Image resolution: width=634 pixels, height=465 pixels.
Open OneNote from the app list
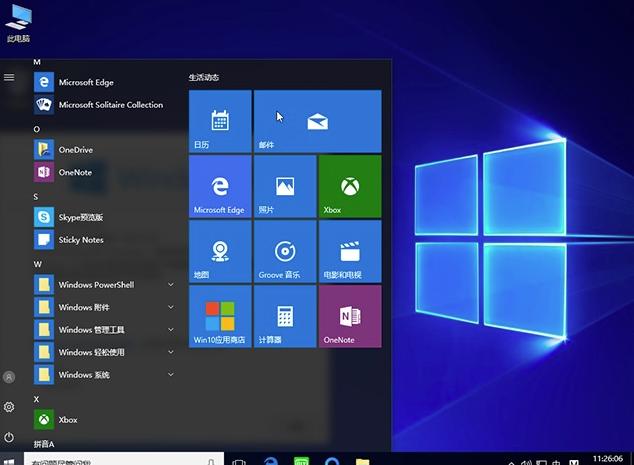pos(105,172)
